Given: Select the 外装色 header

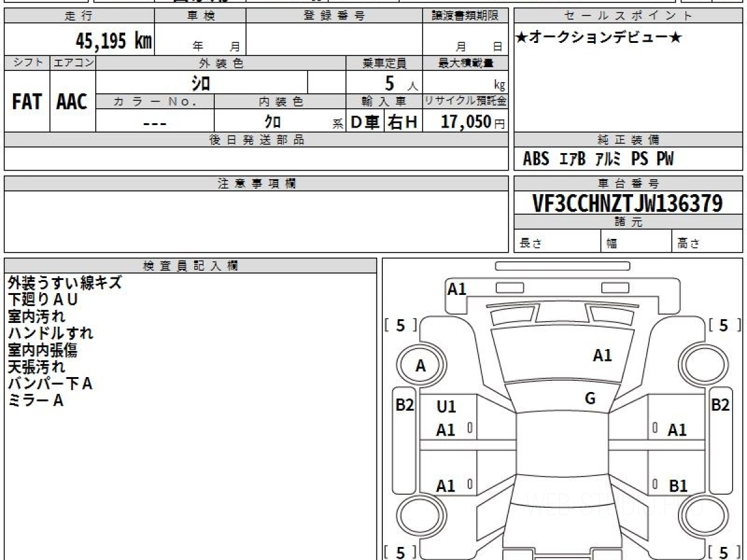Looking at the screenshot, I should 221,63.
